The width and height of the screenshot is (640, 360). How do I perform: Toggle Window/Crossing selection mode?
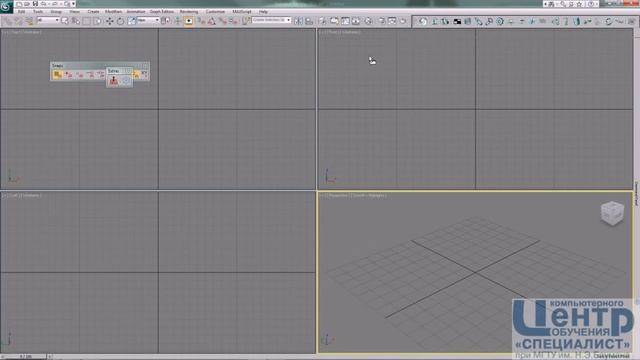pos(98,20)
